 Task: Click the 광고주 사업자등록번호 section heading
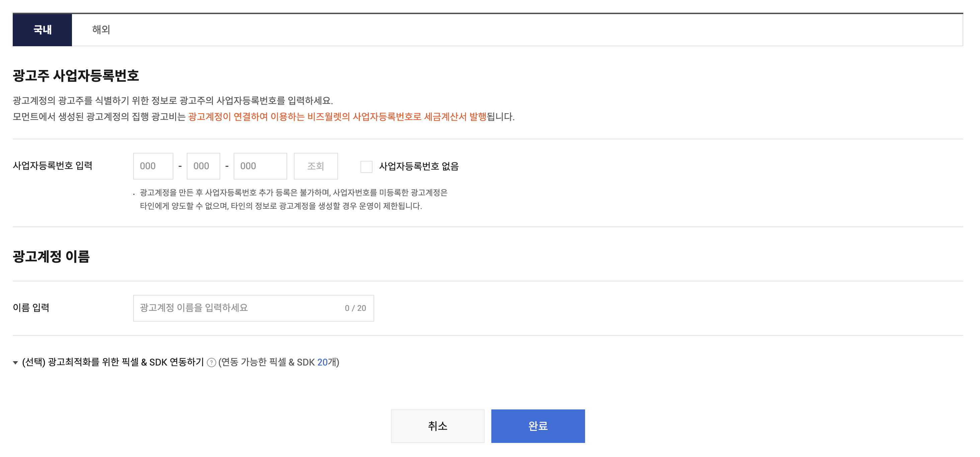tap(76, 75)
